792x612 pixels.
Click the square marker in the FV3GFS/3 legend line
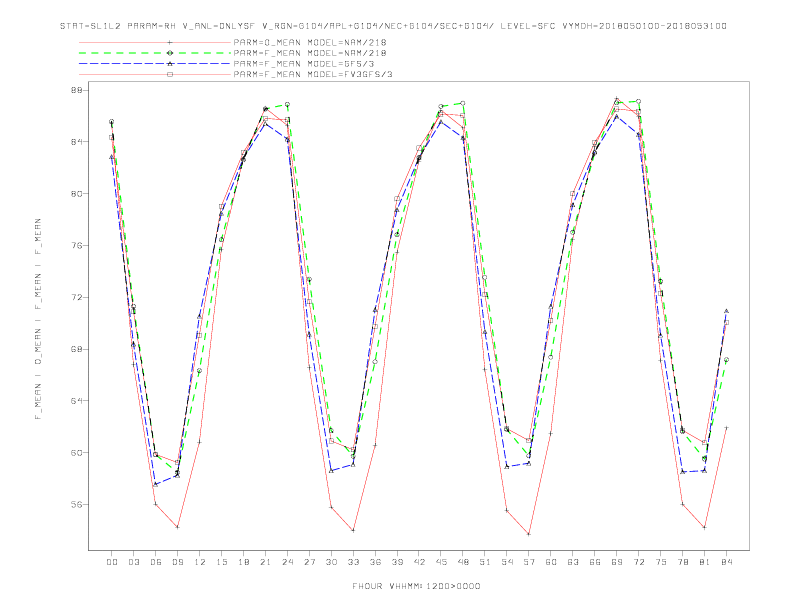[170, 74]
